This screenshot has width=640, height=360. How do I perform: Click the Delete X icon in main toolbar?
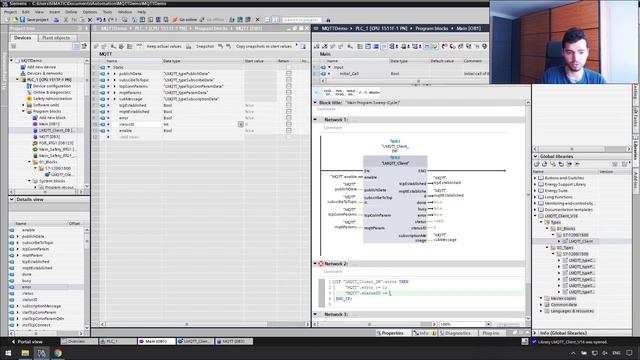click(90, 20)
